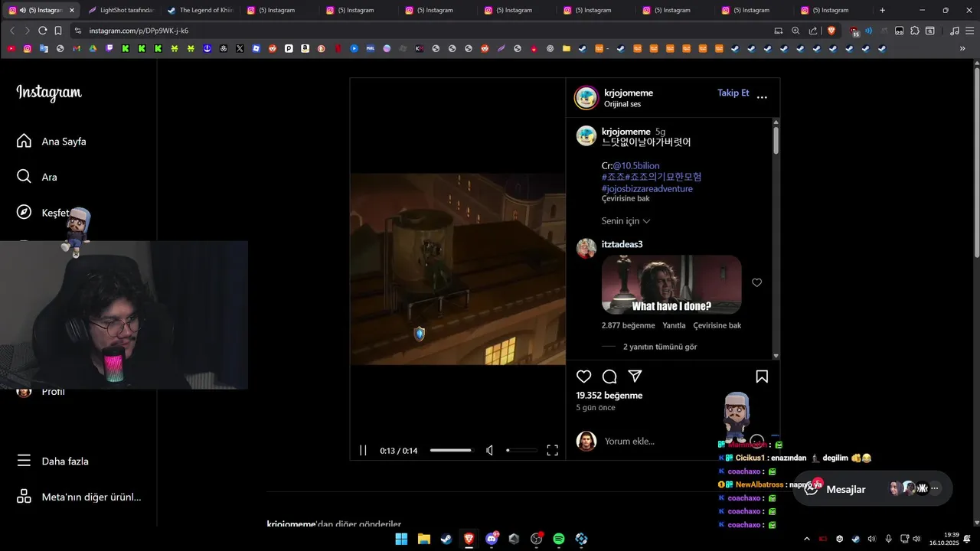Go back in the browser
This screenshot has width=980, height=551.
click(x=11, y=31)
